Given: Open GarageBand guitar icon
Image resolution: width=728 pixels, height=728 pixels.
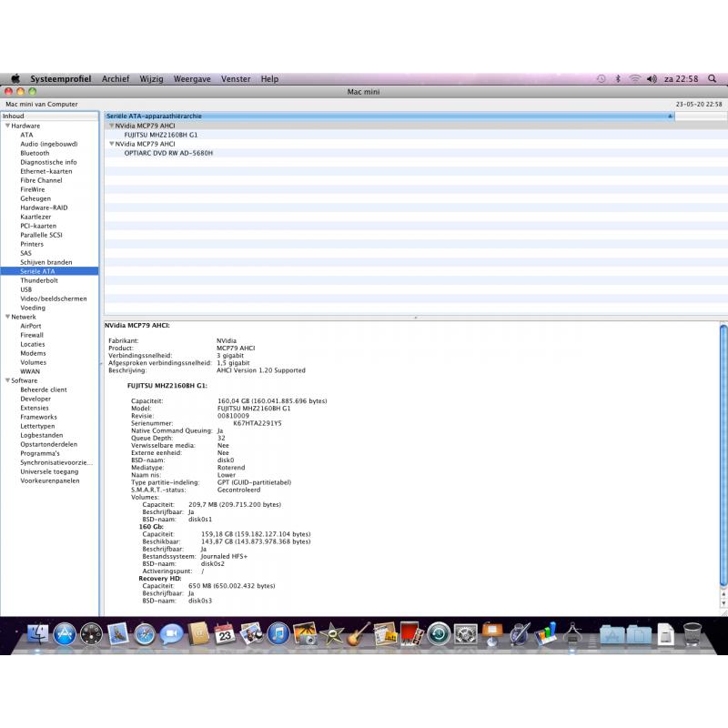Looking at the screenshot, I should [359, 634].
